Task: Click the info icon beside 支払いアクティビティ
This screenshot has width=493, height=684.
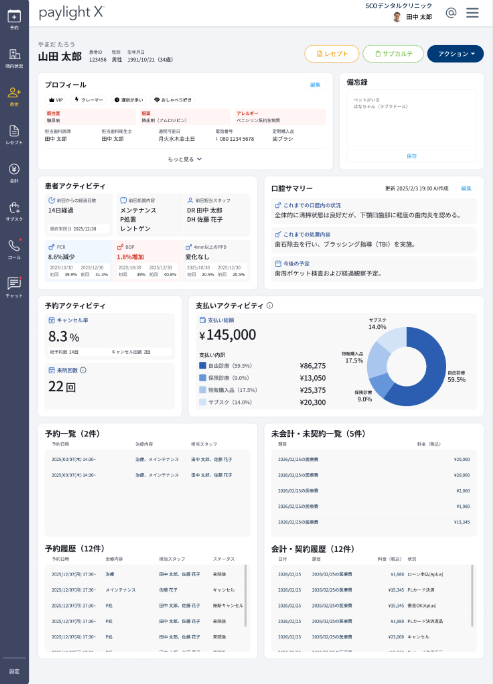Action: point(270,305)
